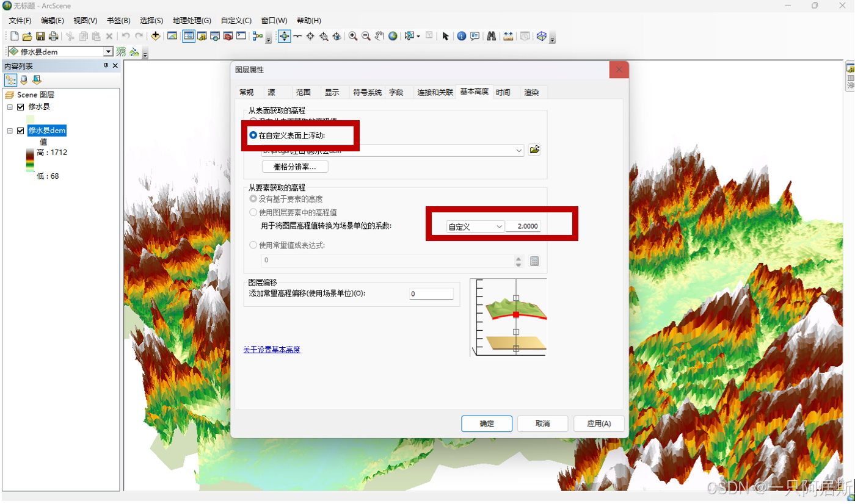Switch to 连接和关联 tab

tap(435, 92)
